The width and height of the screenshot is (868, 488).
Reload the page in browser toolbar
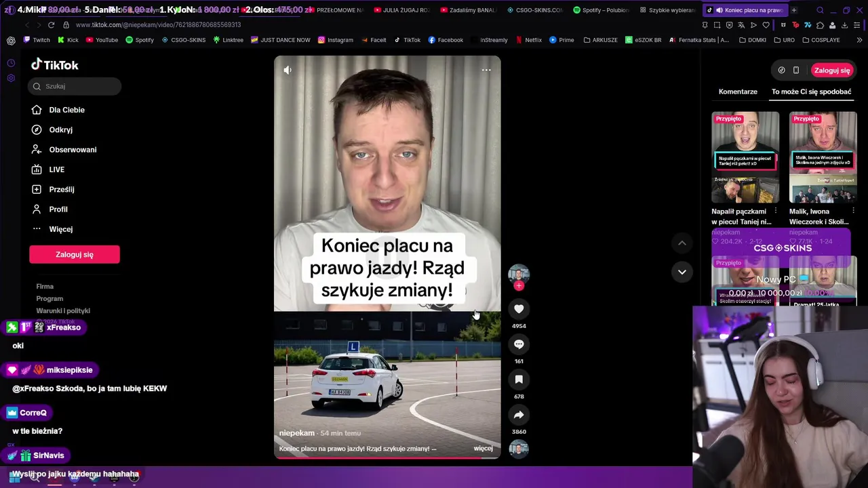[x=51, y=25]
